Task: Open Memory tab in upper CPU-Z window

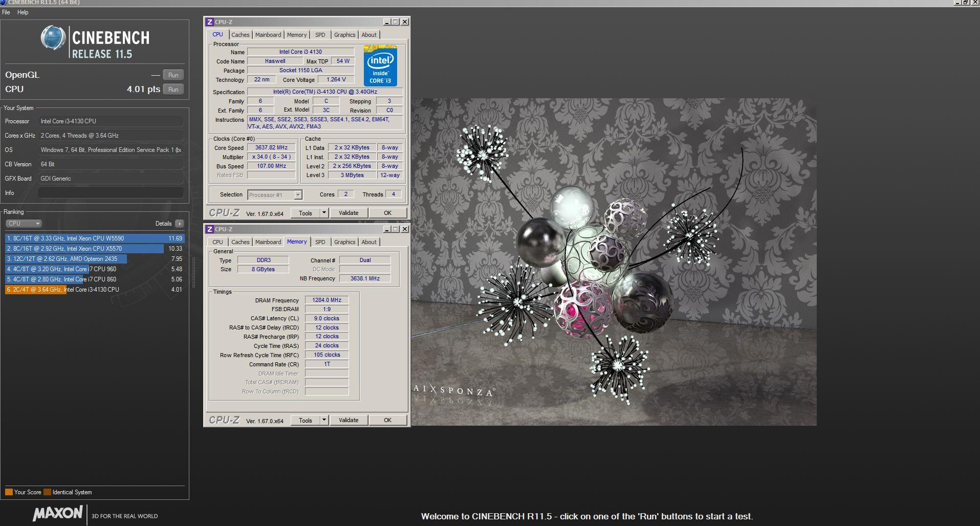Action: coord(297,35)
